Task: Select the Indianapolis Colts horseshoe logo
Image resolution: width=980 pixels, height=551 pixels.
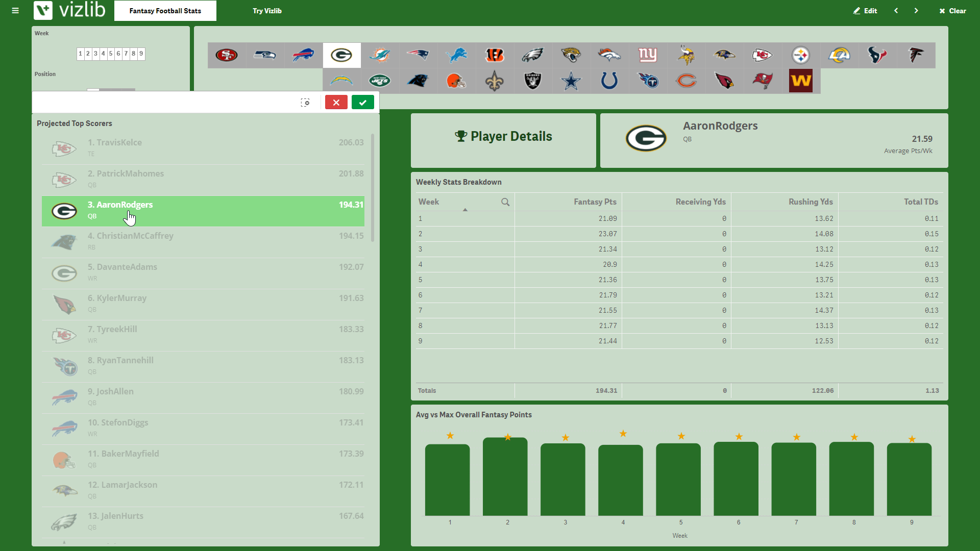Action: [x=609, y=81]
